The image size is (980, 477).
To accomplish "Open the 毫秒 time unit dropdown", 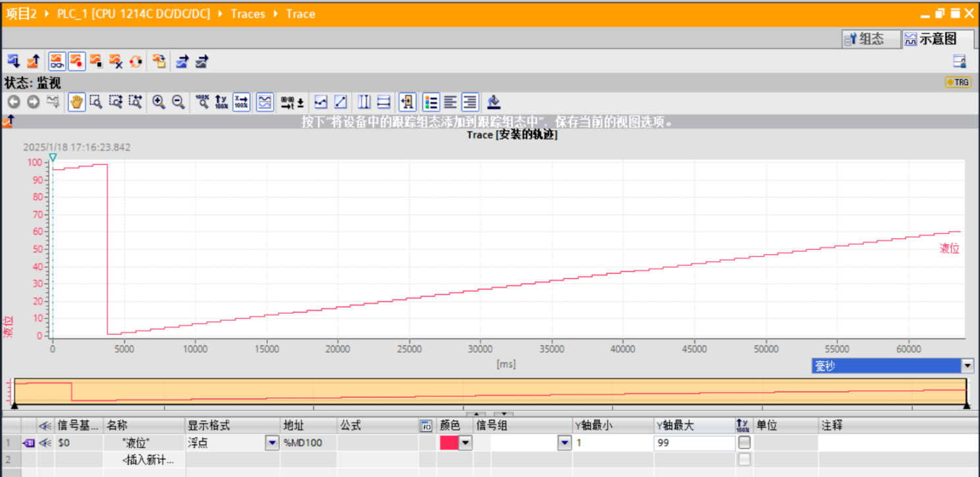I will click(967, 366).
